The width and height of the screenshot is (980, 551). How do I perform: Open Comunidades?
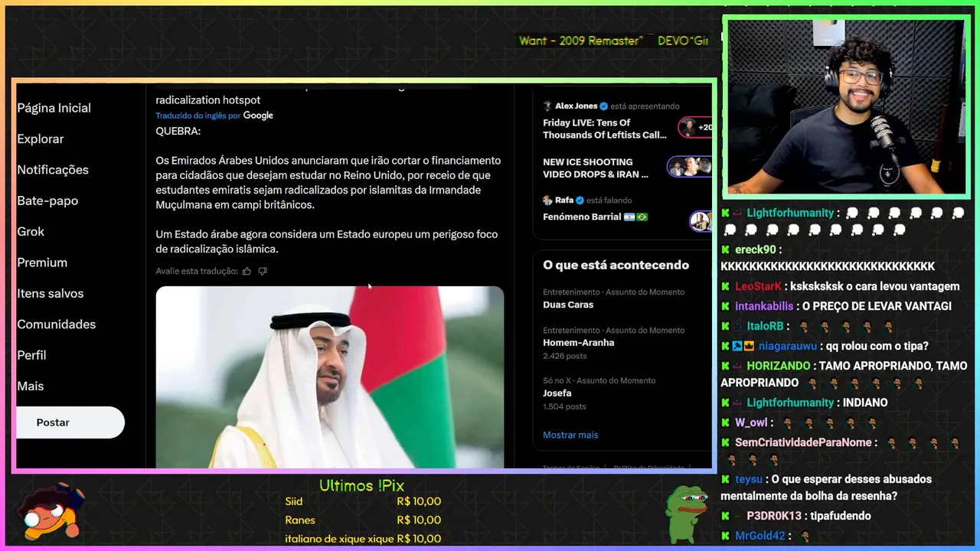56,324
